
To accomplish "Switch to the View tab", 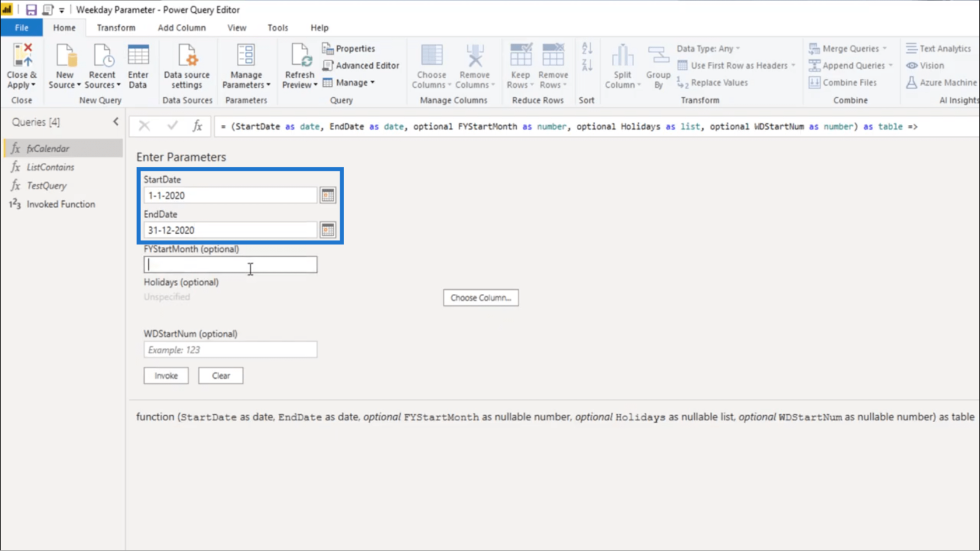I will (x=237, y=27).
